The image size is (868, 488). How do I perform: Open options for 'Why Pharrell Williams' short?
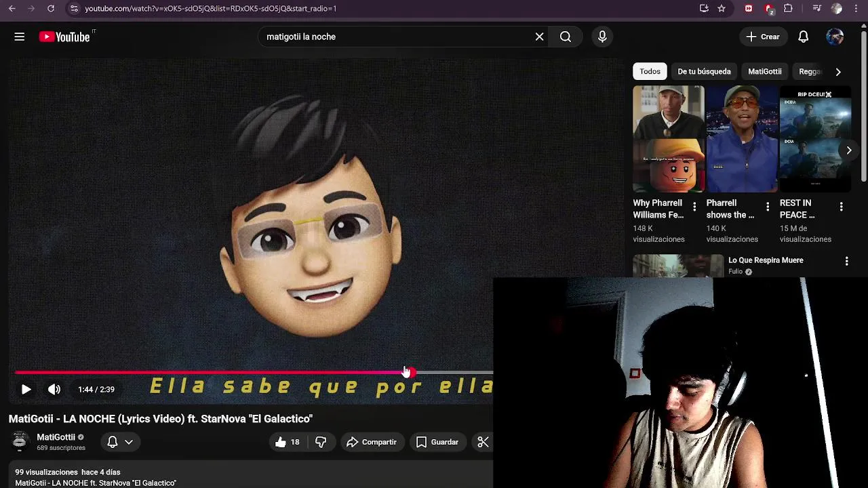694,207
